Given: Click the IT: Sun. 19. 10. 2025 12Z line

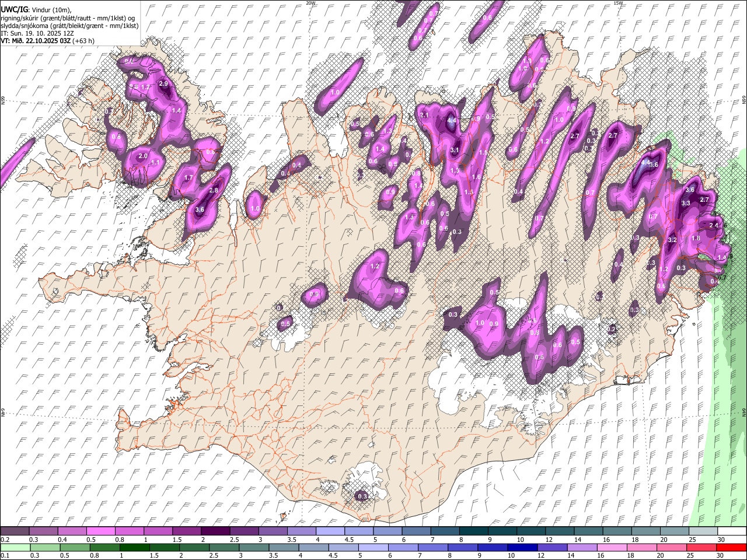Looking at the screenshot, I should pyautogui.click(x=37, y=33).
